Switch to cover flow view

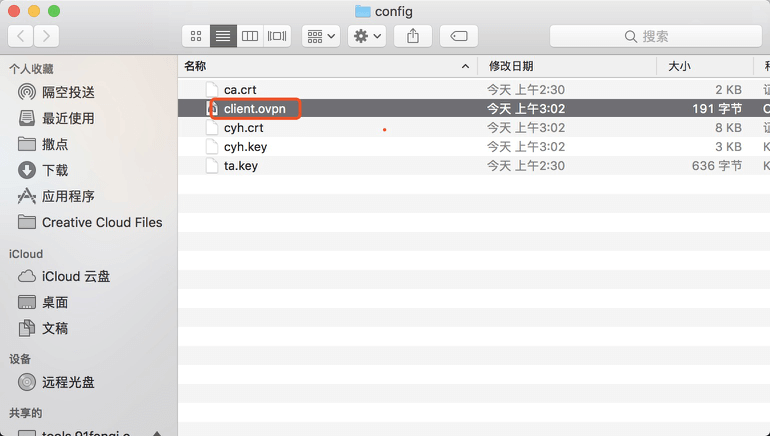click(277, 36)
